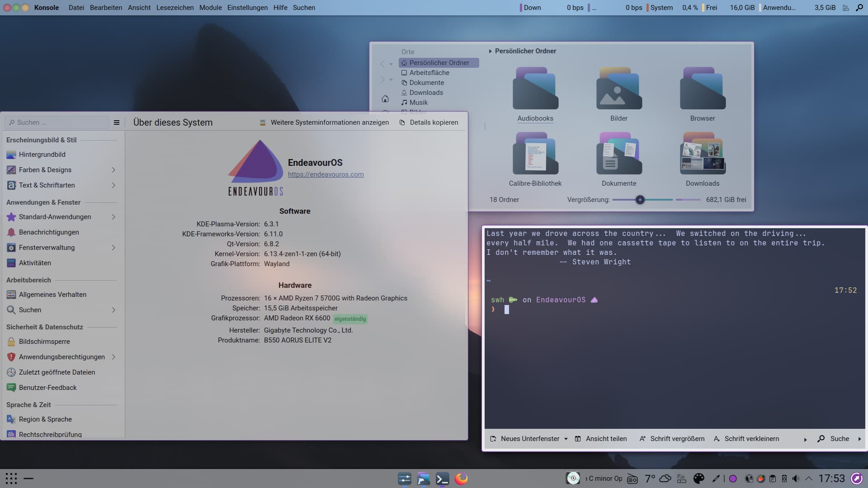868x488 pixels.
Task: Open the Ansicht menu
Action: click(x=139, y=8)
